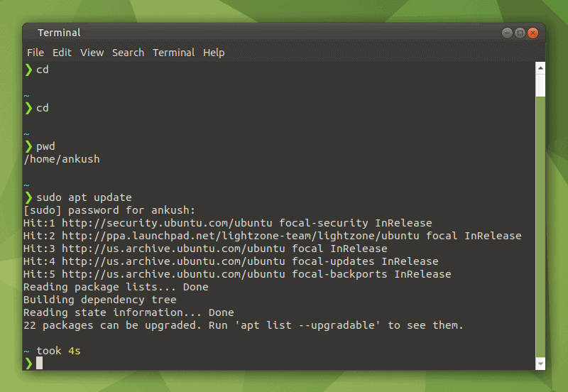This screenshot has height=392, width=568.
Task: Open the Search menu
Action: click(x=128, y=53)
